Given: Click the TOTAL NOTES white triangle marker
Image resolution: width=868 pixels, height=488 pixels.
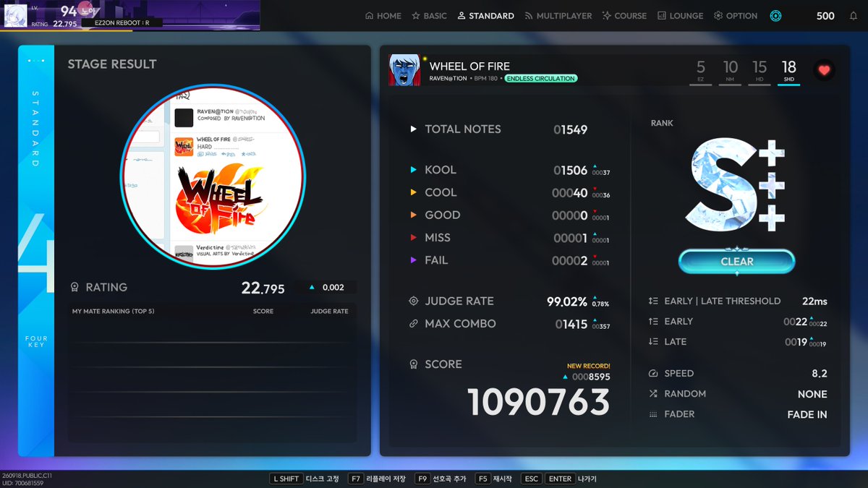Looking at the screenshot, I should [414, 129].
